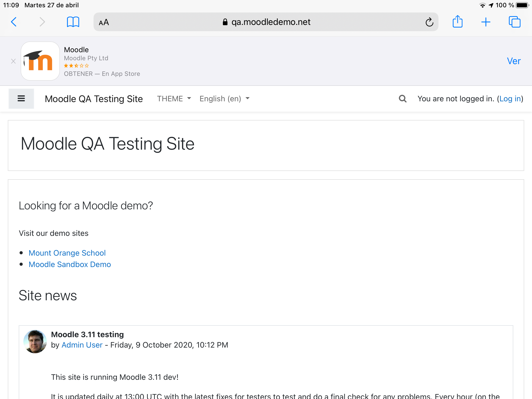532x399 pixels.
Task: Tap the 11:09 clock in status bar
Action: (x=11, y=5)
